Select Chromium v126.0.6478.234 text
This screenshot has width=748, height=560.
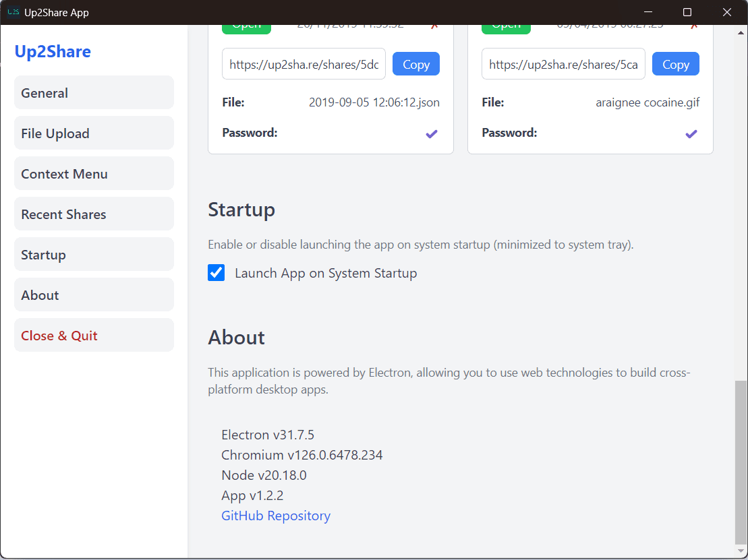(x=302, y=455)
